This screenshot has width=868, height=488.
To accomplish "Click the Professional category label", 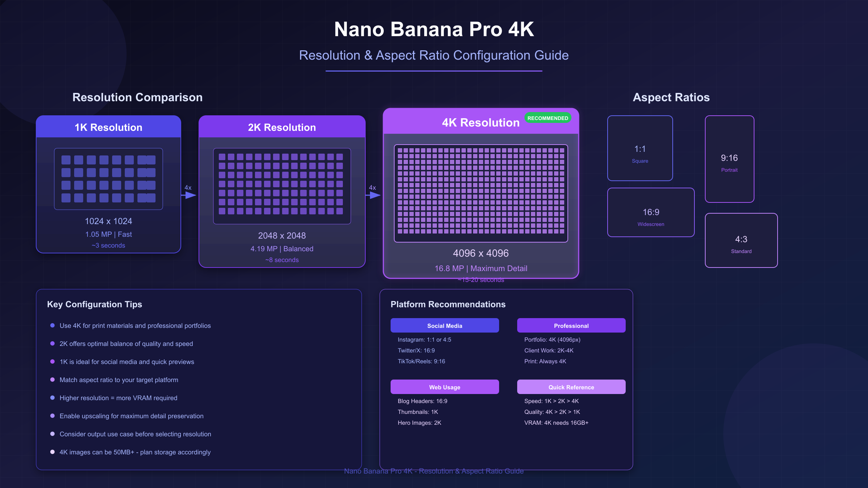I will pyautogui.click(x=571, y=326).
